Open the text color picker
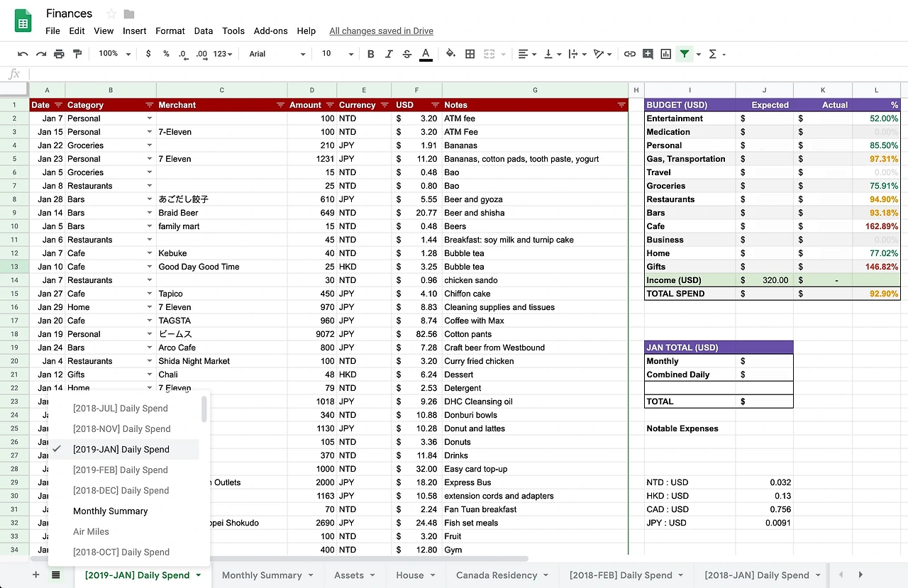The image size is (908, 588). pyautogui.click(x=426, y=54)
